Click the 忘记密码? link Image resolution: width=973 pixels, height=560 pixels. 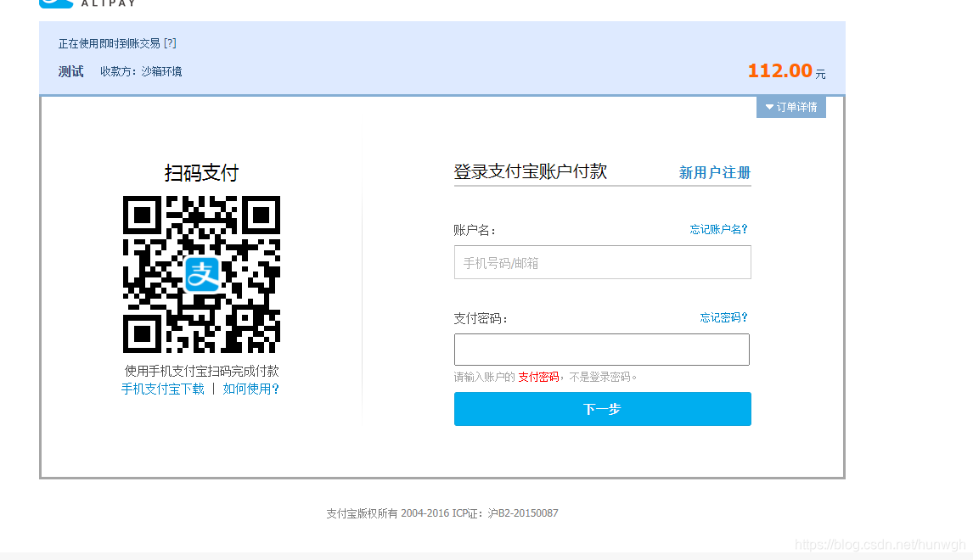[x=723, y=317]
